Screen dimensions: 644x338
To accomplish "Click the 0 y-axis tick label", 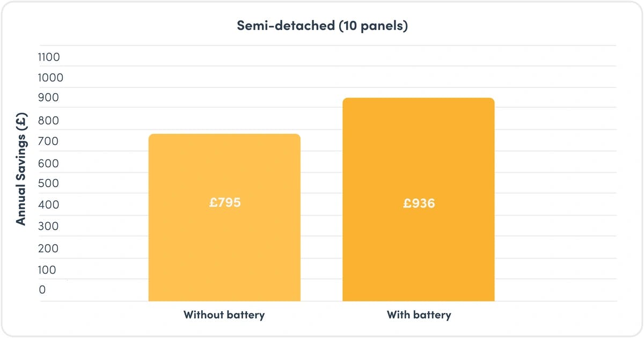I will click(42, 290).
